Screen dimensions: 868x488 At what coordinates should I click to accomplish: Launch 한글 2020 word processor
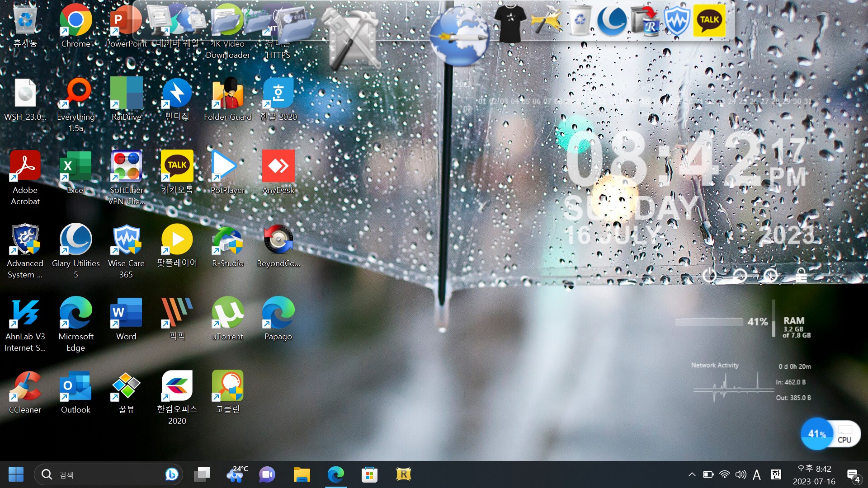click(x=278, y=99)
